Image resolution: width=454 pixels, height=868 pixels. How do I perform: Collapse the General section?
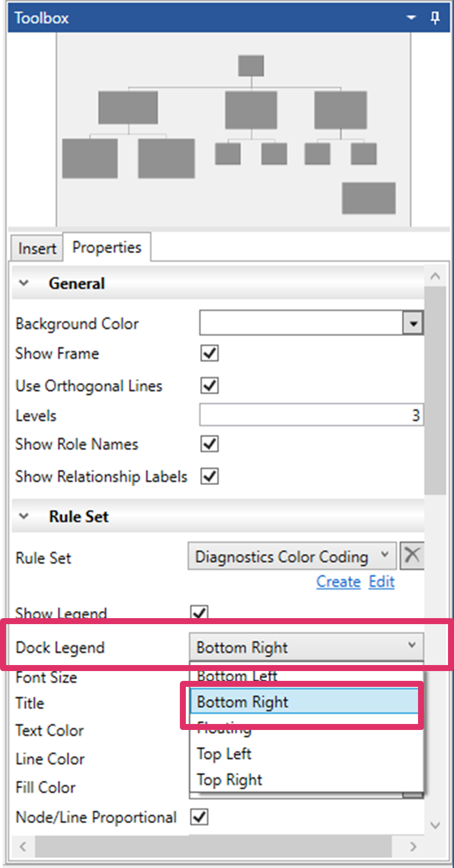click(24, 283)
